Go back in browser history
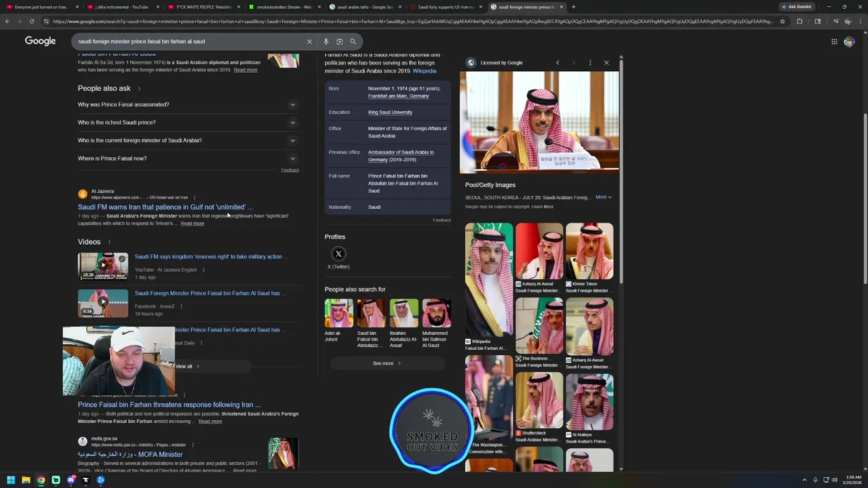868x488 pixels. (x=7, y=21)
